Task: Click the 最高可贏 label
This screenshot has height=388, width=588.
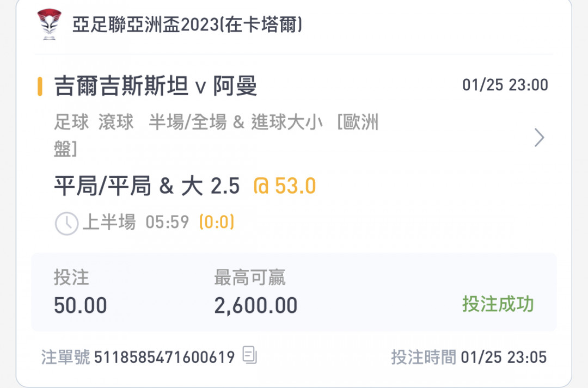Action: (x=250, y=278)
